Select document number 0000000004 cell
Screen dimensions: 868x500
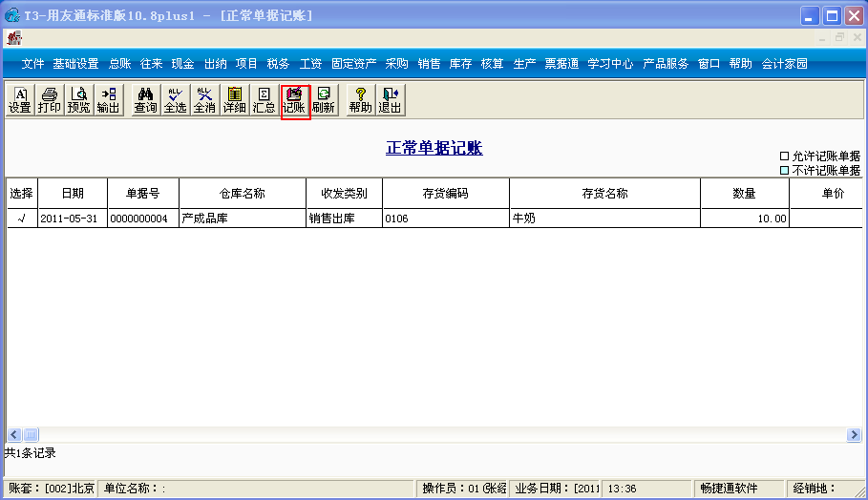click(x=143, y=219)
